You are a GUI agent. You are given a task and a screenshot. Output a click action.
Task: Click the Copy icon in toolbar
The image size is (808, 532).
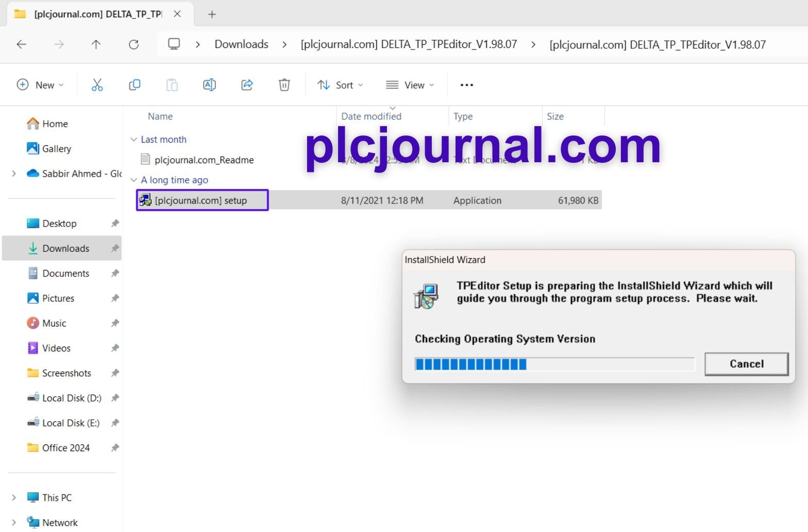pyautogui.click(x=134, y=85)
